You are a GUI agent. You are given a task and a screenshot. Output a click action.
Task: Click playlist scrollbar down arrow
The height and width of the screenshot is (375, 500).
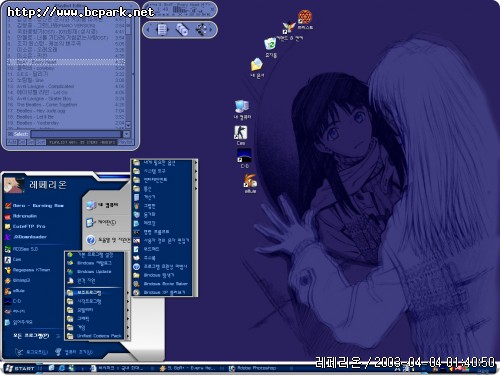coord(128,125)
